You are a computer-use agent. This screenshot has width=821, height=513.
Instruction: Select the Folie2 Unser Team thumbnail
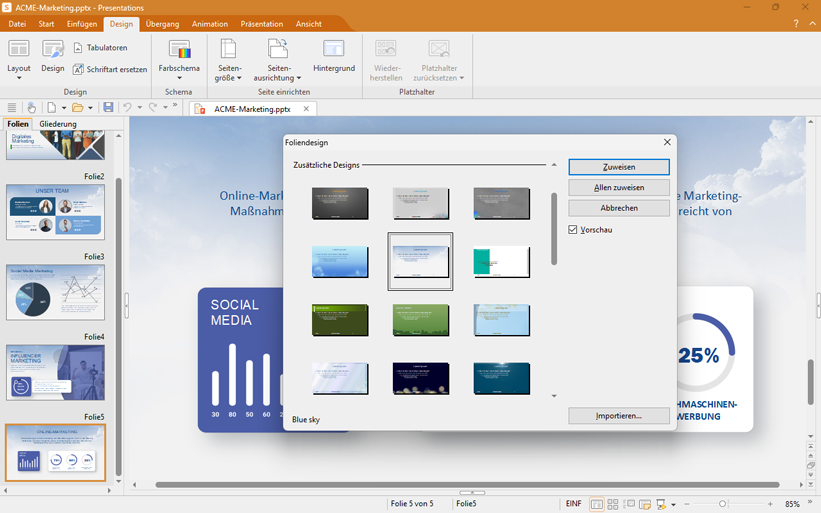[56, 212]
